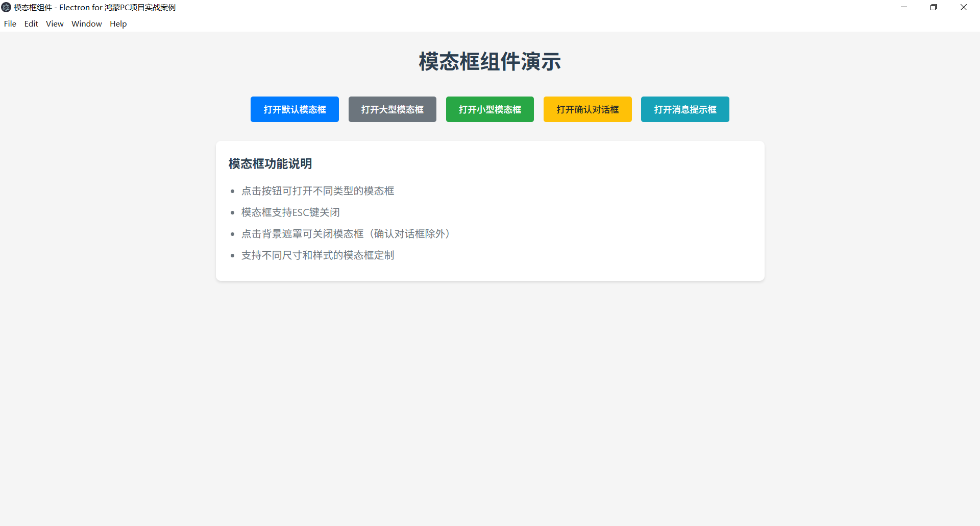
Task: Open the View menu
Action: pyautogui.click(x=54, y=23)
